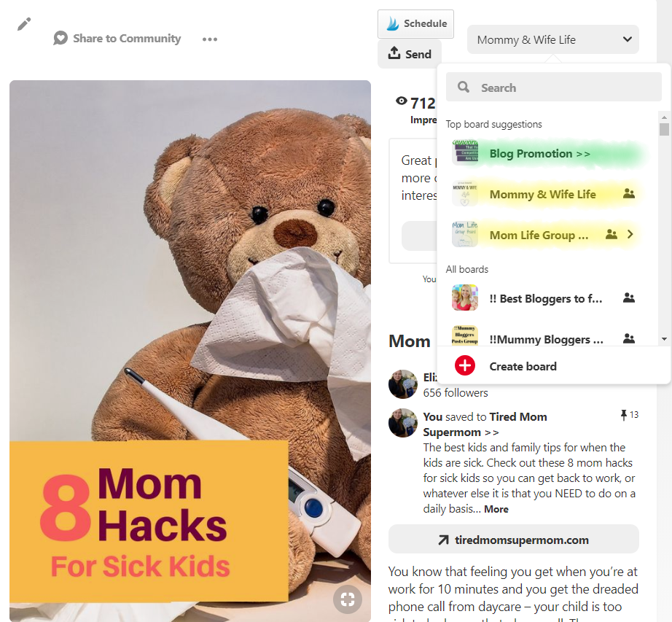Click the impressions eye icon

pyautogui.click(x=401, y=101)
